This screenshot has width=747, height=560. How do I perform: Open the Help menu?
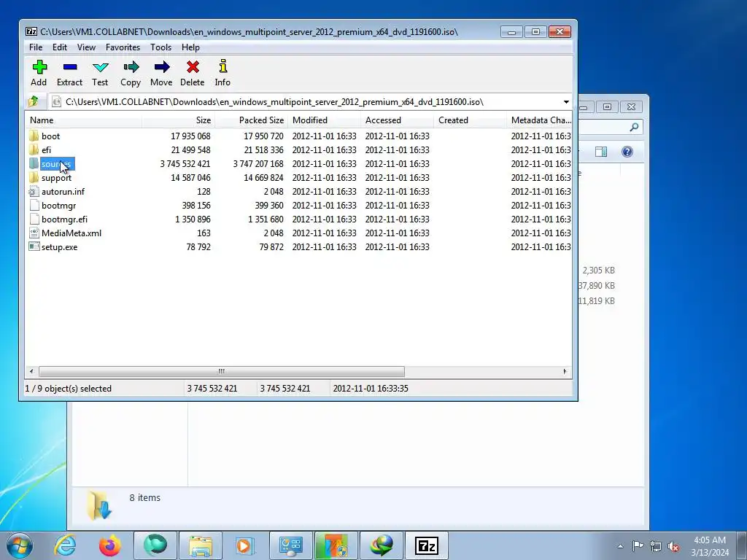click(x=190, y=47)
